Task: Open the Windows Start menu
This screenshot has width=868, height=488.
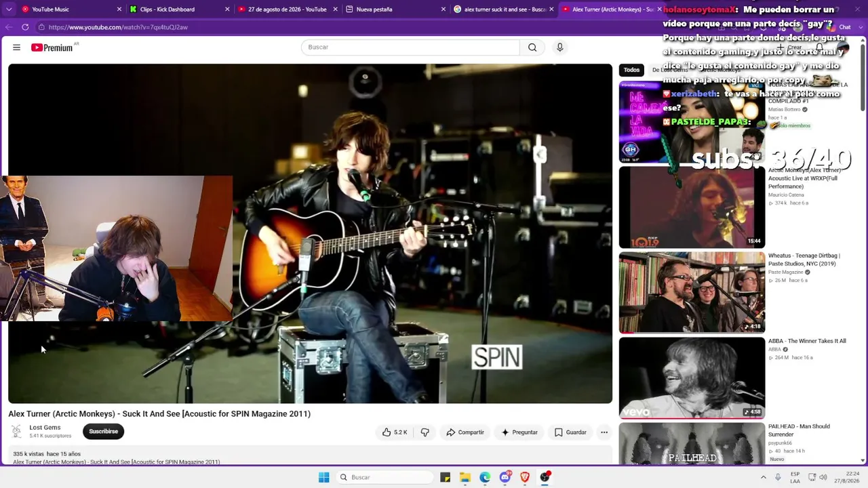Action: (x=324, y=477)
